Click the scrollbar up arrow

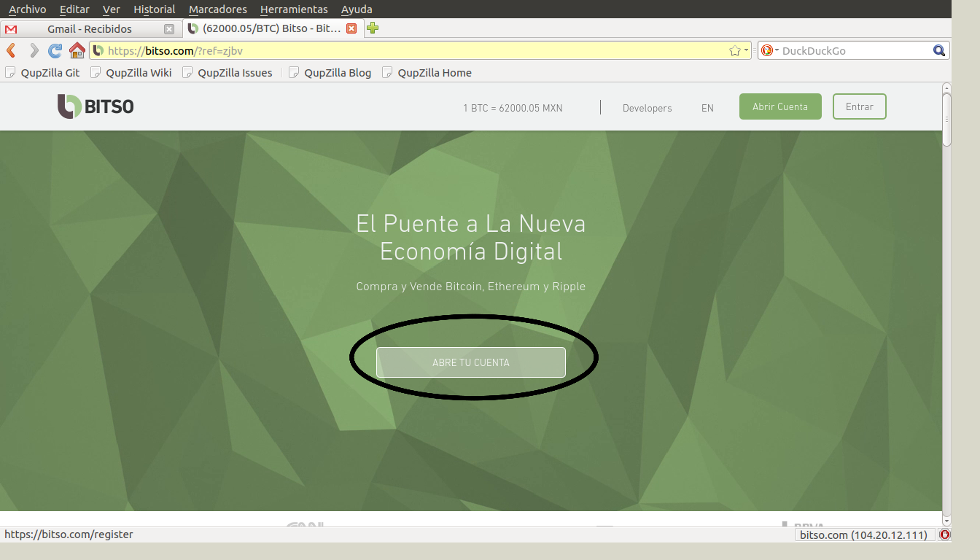(946, 87)
